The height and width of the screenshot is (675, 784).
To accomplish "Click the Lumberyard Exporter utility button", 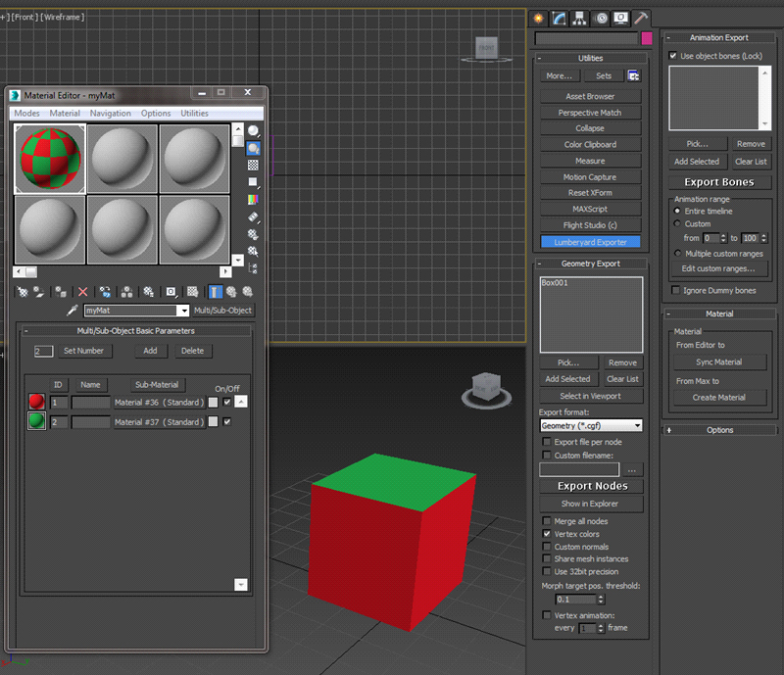I will (591, 242).
